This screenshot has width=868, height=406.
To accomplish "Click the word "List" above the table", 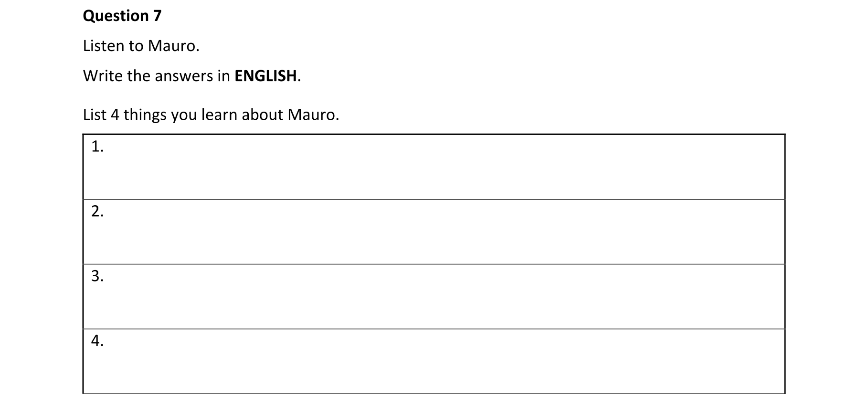I will (x=94, y=115).
